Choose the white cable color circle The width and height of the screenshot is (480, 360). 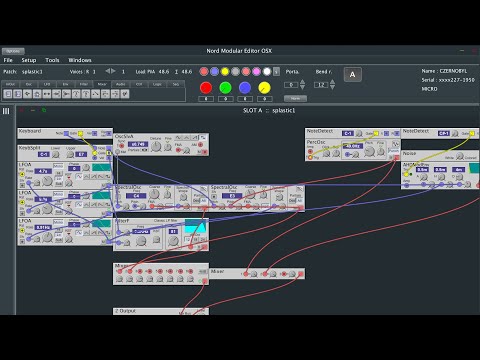(267, 71)
